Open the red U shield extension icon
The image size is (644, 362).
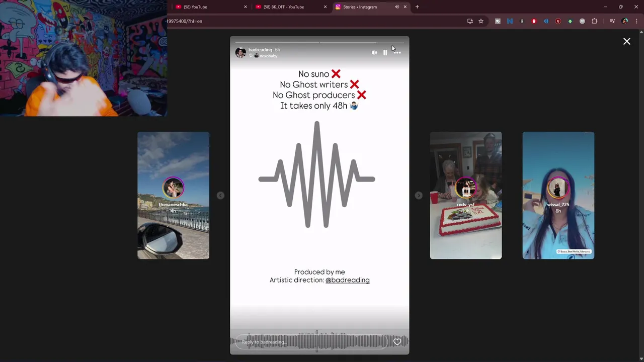coord(558,21)
